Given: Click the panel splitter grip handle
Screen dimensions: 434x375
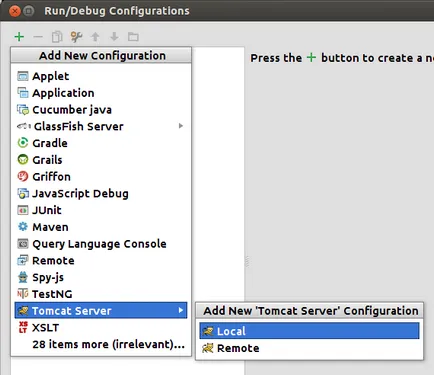Looking at the screenshot, I should pos(247,262).
